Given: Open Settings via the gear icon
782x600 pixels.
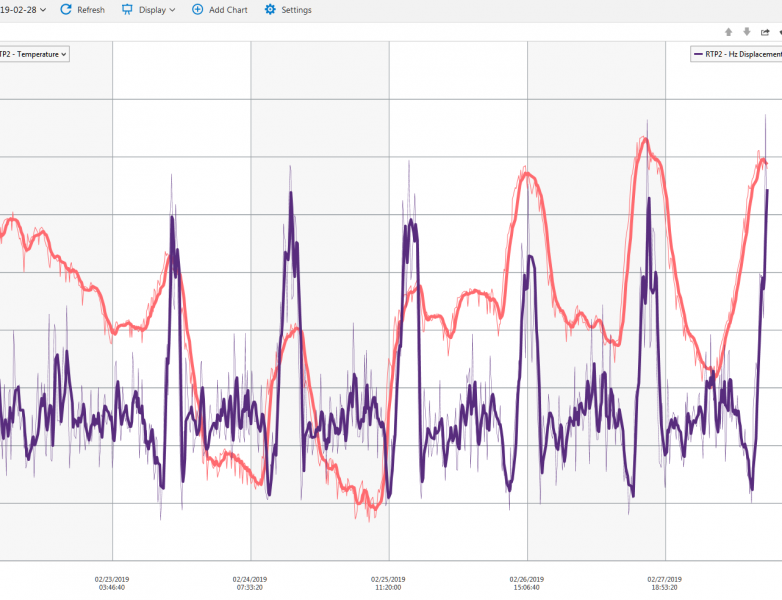Looking at the screenshot, I should tap(270, 10).
